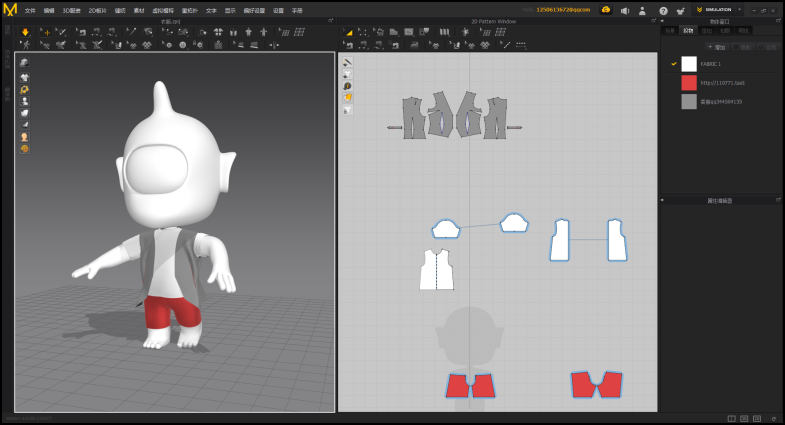Select the red fabric color swatch
Screen dimensions: 785x425
689,83
